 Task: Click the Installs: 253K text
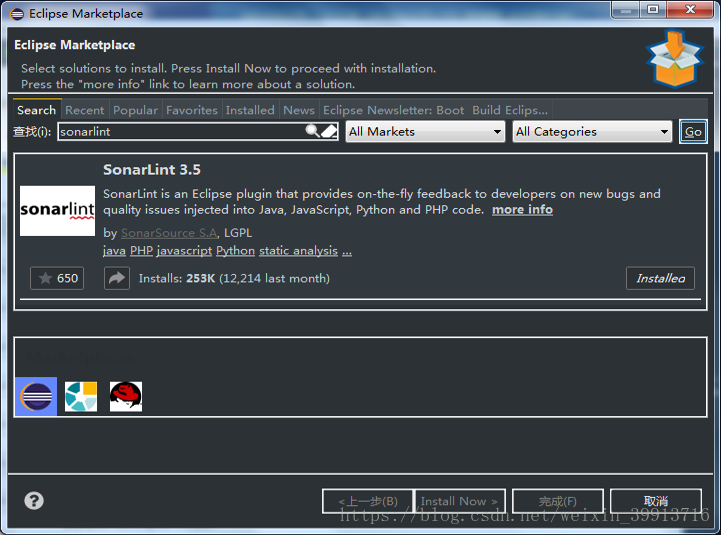(177, 278)
